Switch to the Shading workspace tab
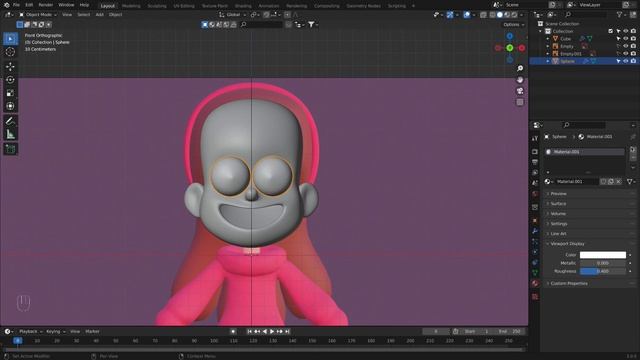640x360 pixels. pyautogui.click(x=243, y=6)
